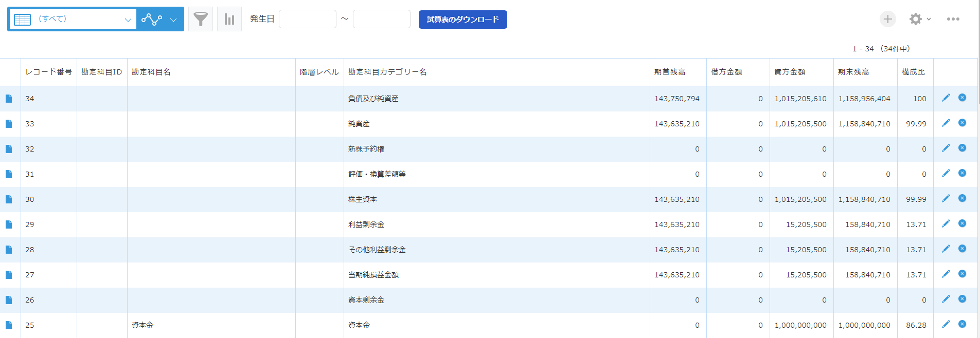
Task: Open record 28 detail document icon
Action: 9,250
